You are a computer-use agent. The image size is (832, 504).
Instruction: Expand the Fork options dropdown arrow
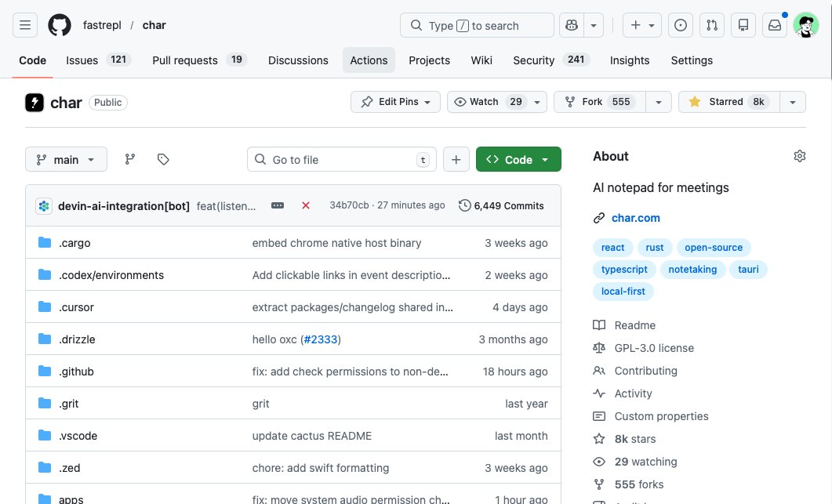click(659, 103)
